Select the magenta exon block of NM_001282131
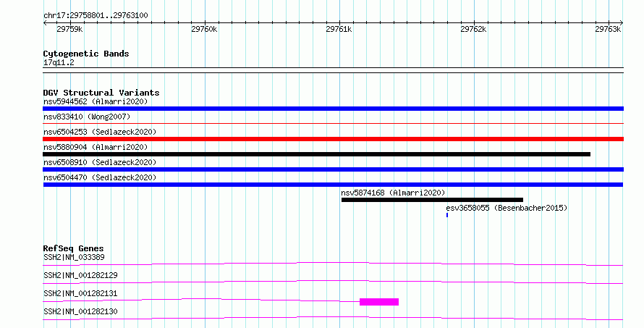This screenshot has width=644, height=328. click(x=379, y=302)
